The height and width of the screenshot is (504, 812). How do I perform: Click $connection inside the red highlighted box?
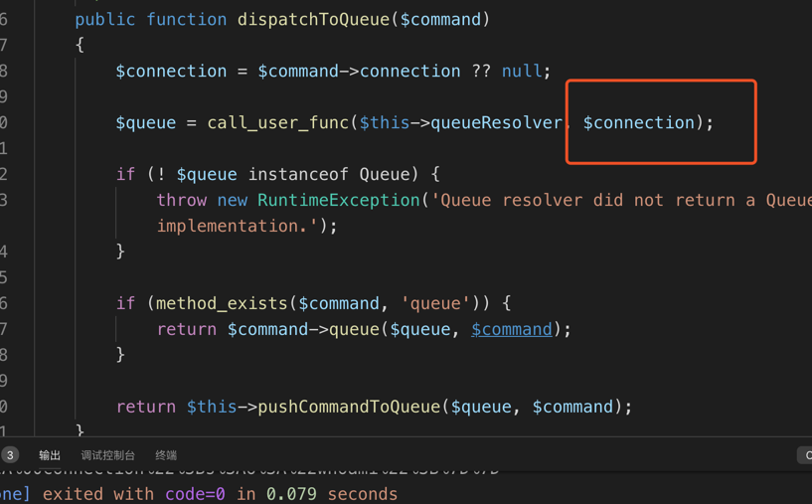(x=638, y=122)
